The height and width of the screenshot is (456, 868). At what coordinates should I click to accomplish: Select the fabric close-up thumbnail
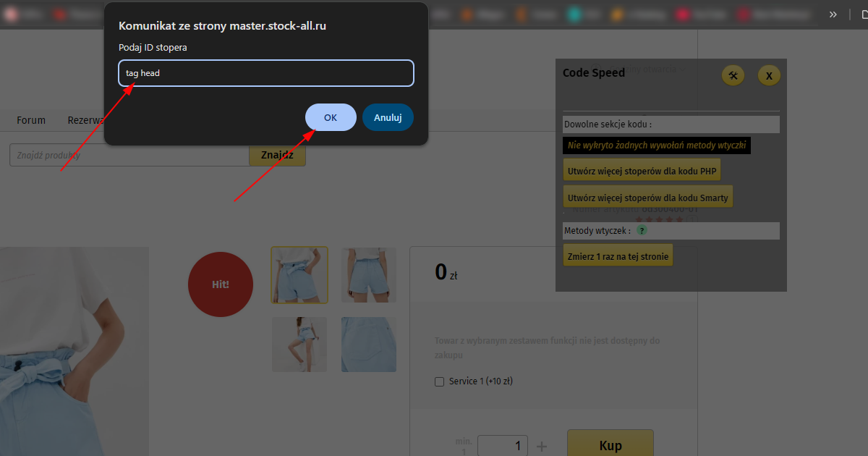[369, 345]
